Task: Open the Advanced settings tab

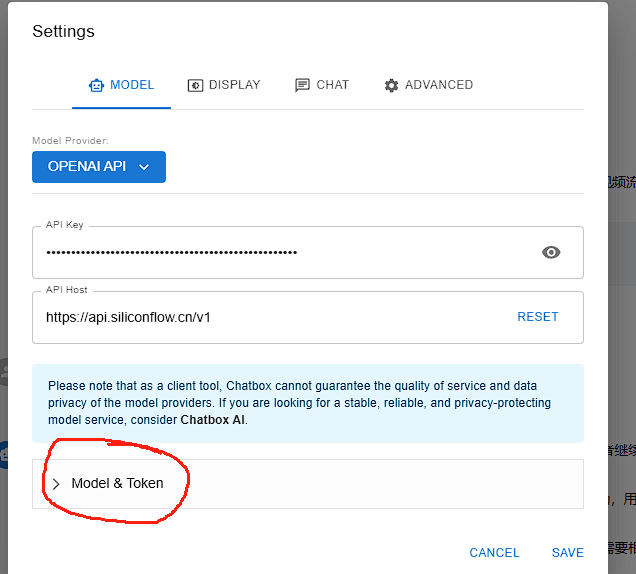Action: tap(428, 85)
